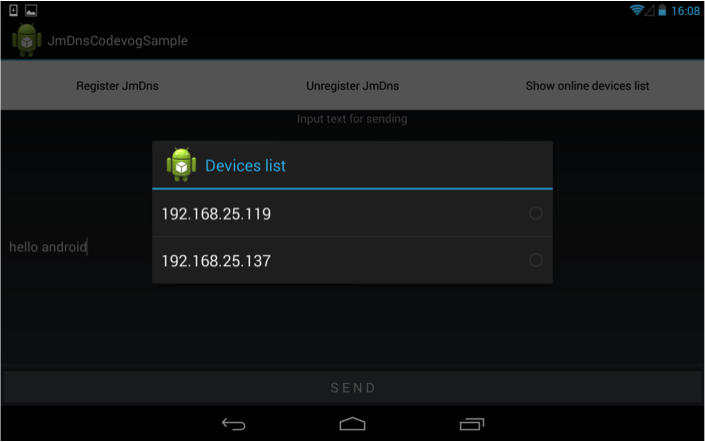Select radio button for 192.168.25.137
Image resolution: width=705 pixels, height=442 pixels.
535,260
